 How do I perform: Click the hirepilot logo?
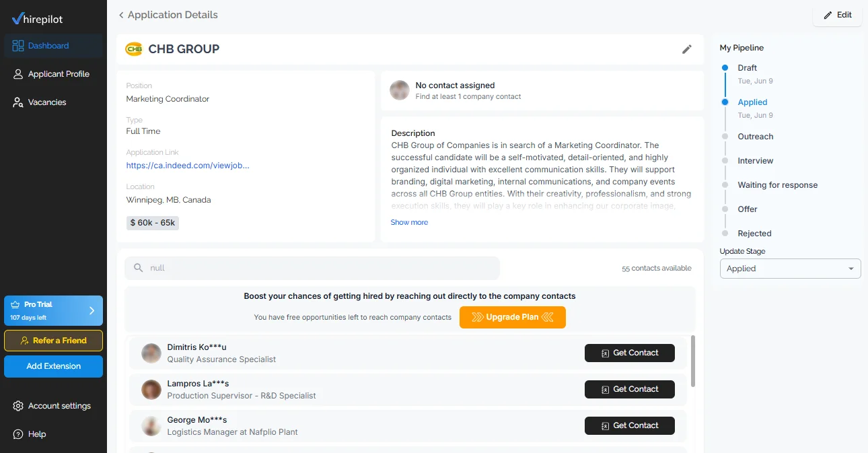click(37, 19)
